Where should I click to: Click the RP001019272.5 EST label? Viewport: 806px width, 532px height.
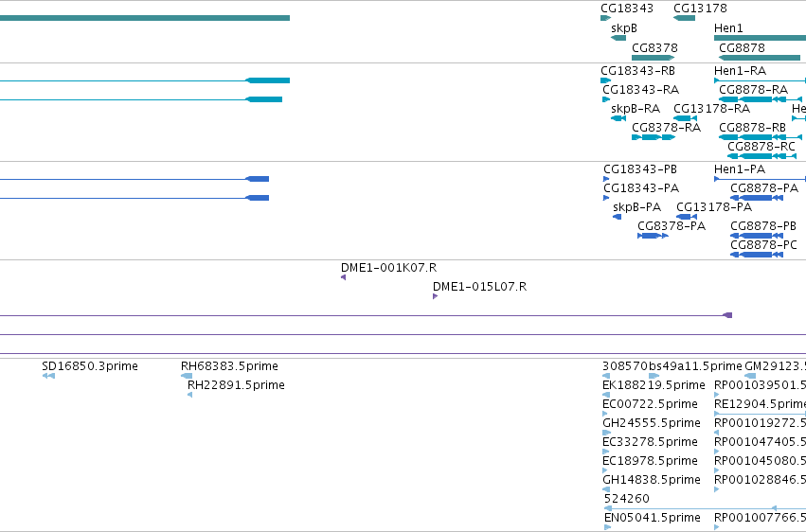tap(760, 424)
